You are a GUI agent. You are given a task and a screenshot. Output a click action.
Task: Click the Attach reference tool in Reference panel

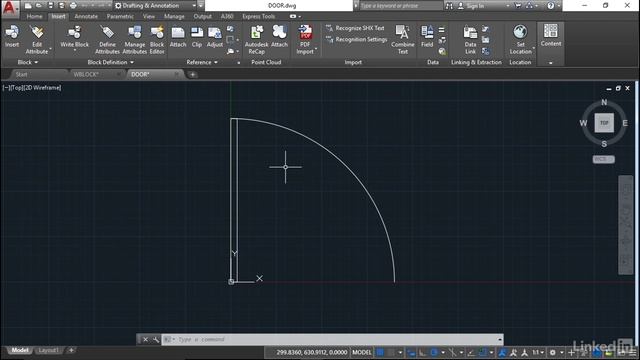point(178,37)
